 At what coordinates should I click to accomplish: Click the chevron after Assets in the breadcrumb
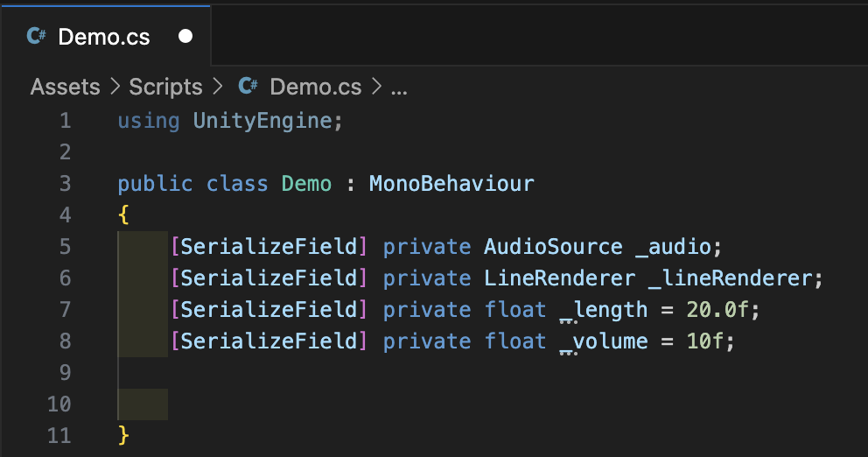tap(115, 87)
